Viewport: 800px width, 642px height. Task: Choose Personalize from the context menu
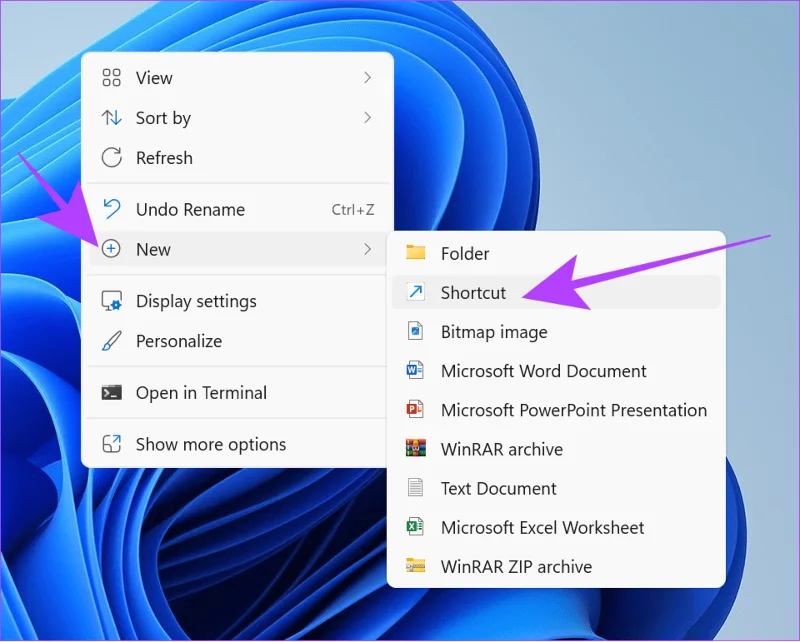[x=237, y=341]
